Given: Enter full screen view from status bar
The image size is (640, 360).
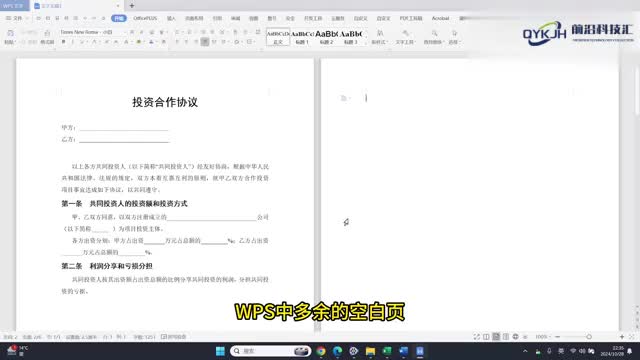Looking at the screenshot, I should [476, 337].
